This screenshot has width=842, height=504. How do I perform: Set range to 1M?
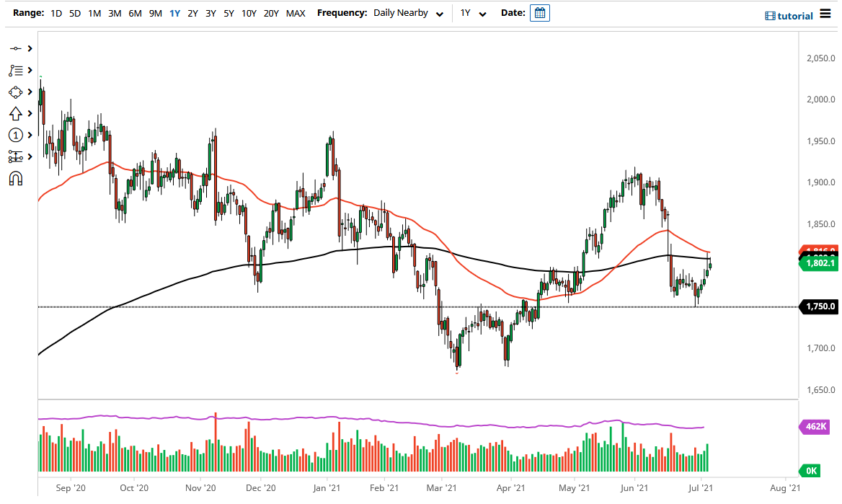94,13
